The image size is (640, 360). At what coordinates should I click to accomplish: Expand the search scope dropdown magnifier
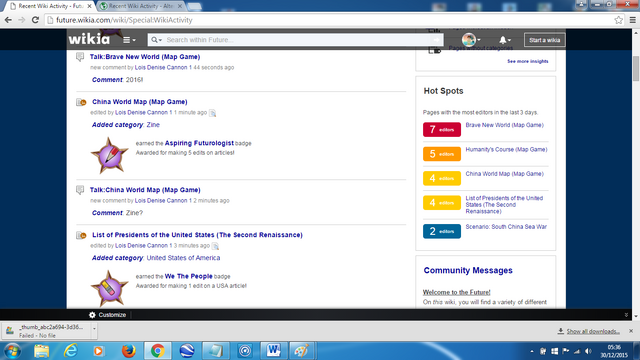click(156, 40)
